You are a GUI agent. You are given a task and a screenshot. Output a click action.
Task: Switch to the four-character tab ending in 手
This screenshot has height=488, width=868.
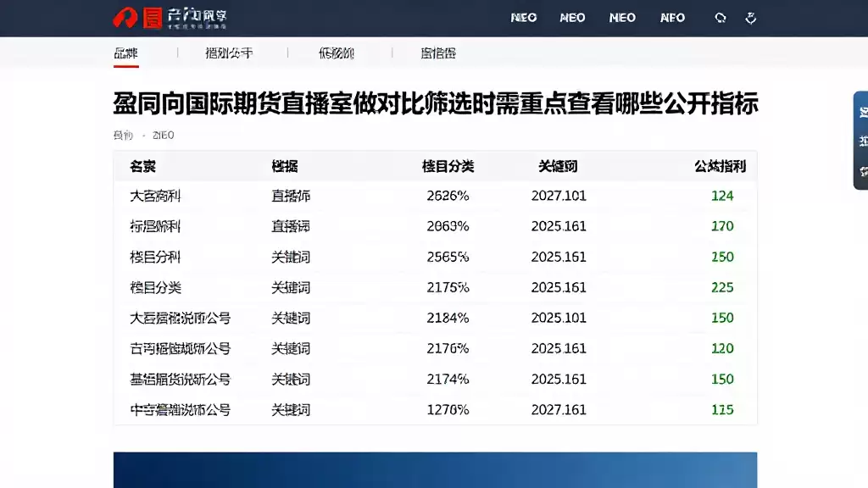coord(229,53)
